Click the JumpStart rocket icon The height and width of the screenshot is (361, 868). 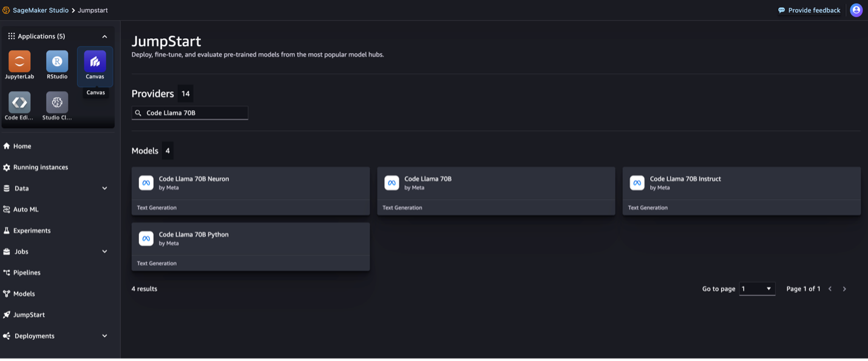pos(7,315)
